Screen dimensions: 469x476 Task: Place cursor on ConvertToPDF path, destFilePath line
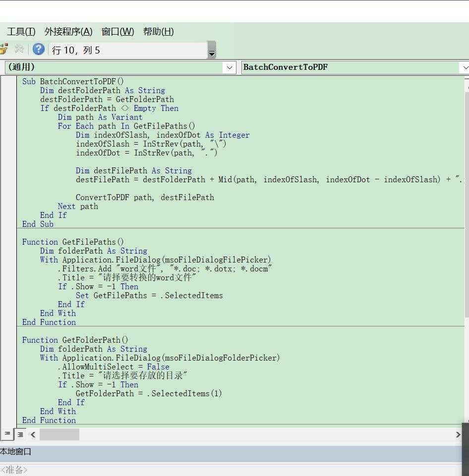tap(145, 197)
